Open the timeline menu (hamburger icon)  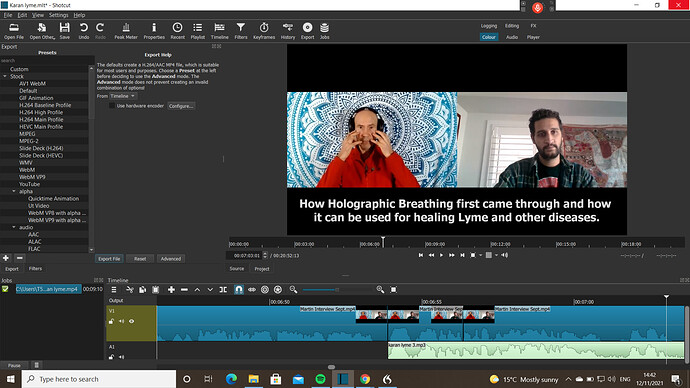pyautogui.click(x=114, y=289)
